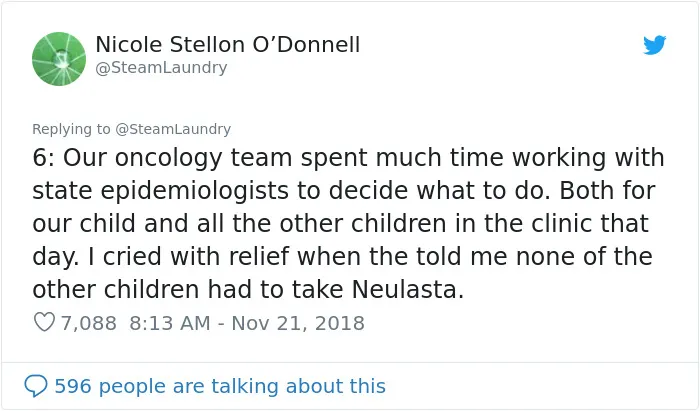This screenshot has height=411, width=700.
Task: Click the "Replying to" label text
Action: (71, 129)
